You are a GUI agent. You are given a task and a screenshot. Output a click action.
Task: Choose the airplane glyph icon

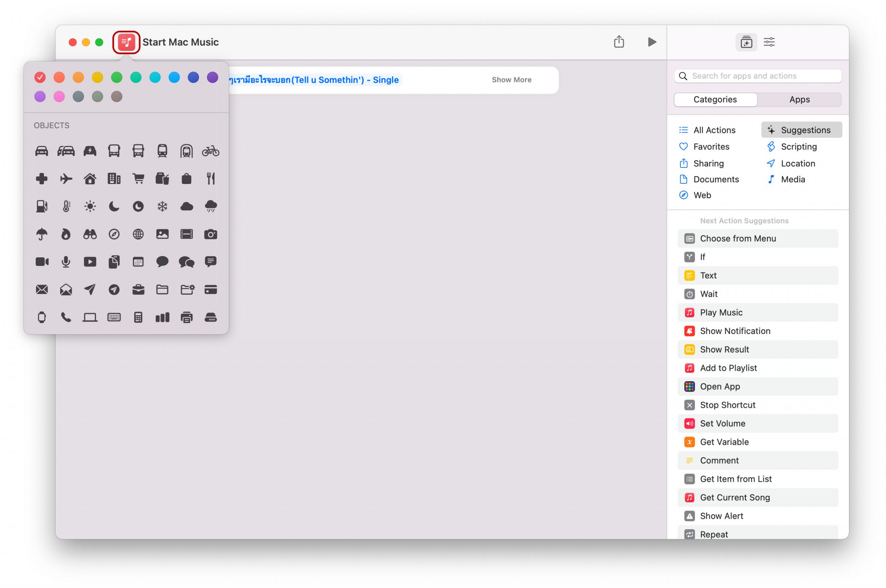(66, 178)
